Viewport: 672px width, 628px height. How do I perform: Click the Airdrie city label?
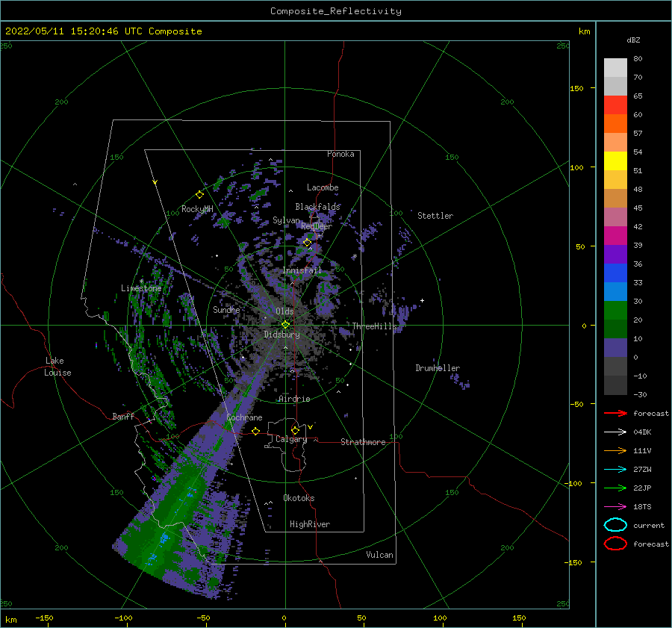(294, 399)
